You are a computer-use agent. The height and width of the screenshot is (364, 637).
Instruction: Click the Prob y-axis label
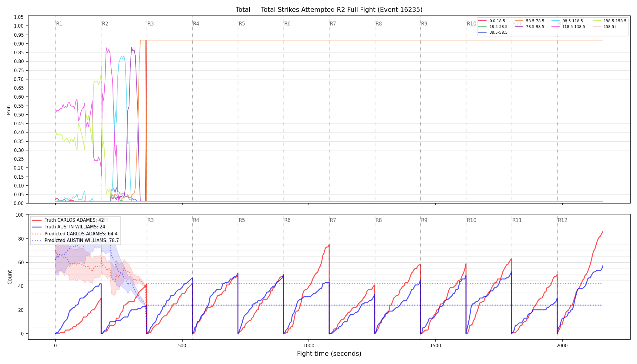pos(9,110)
